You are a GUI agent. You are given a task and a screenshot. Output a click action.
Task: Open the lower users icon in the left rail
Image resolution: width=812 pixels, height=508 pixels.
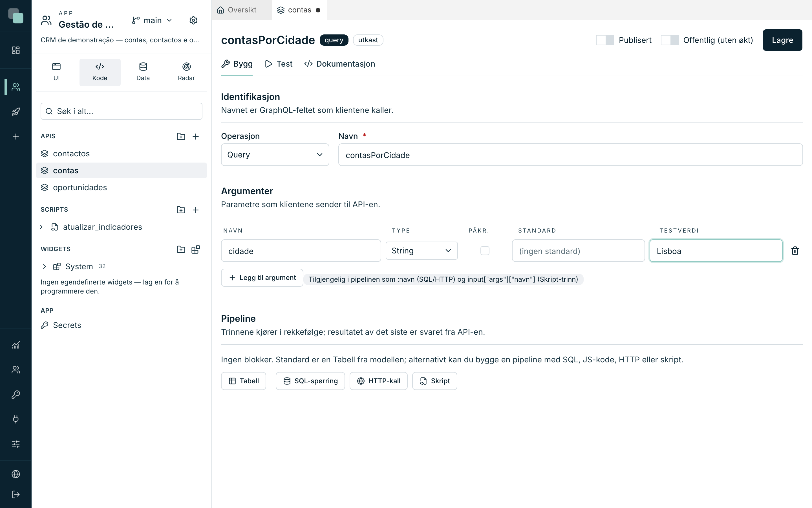point(16,370)
